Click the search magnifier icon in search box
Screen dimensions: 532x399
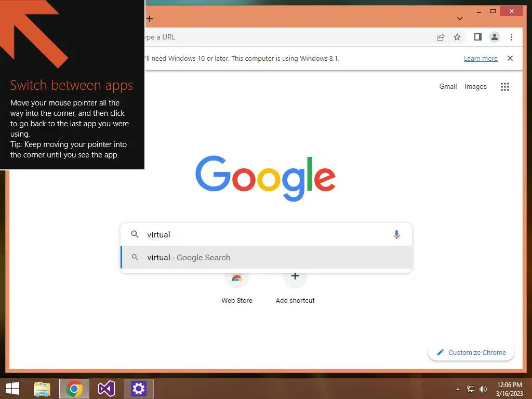(x=135, y=234)
